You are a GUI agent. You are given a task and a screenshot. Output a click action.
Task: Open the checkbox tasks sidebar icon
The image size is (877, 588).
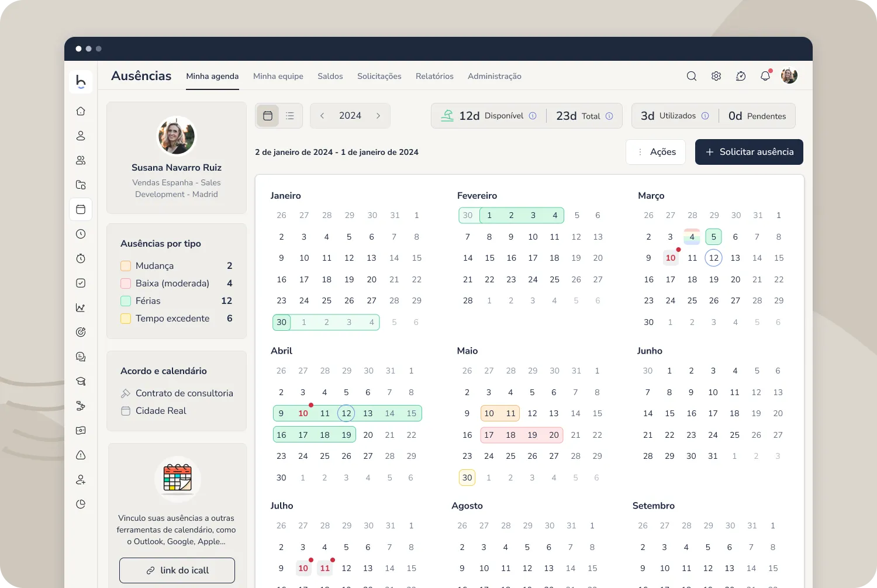coord(81,283)
